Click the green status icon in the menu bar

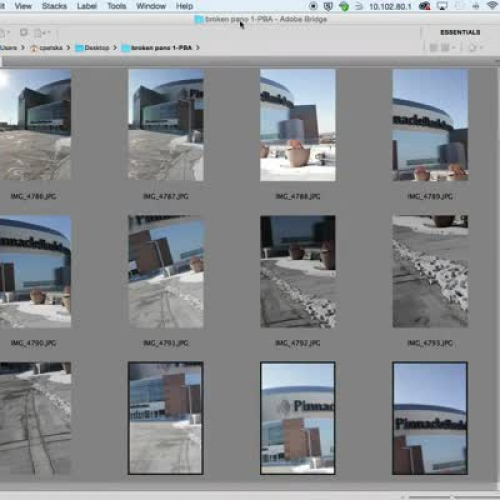[x=344, y=6]
